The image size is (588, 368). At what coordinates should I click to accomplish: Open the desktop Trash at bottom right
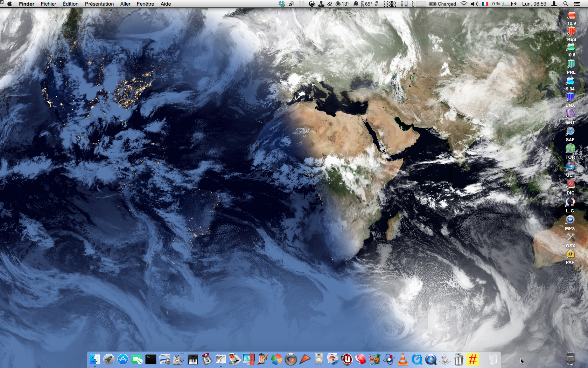[570, 359]
